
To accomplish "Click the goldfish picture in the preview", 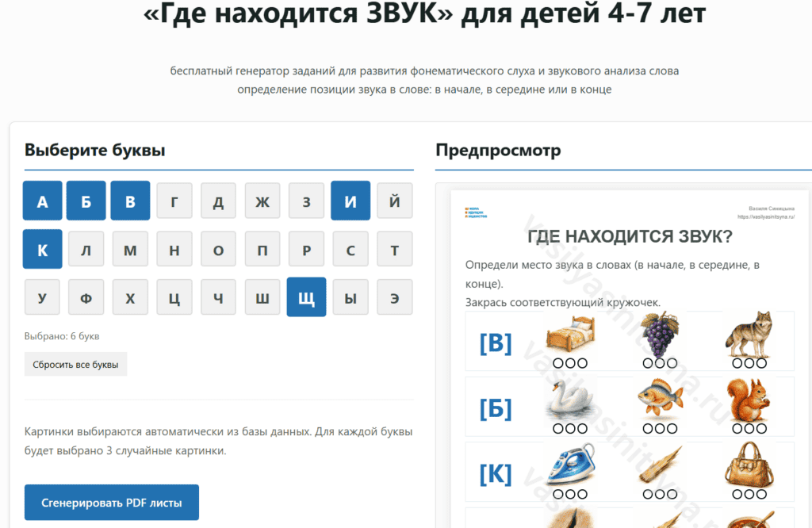I will (663, 401).
